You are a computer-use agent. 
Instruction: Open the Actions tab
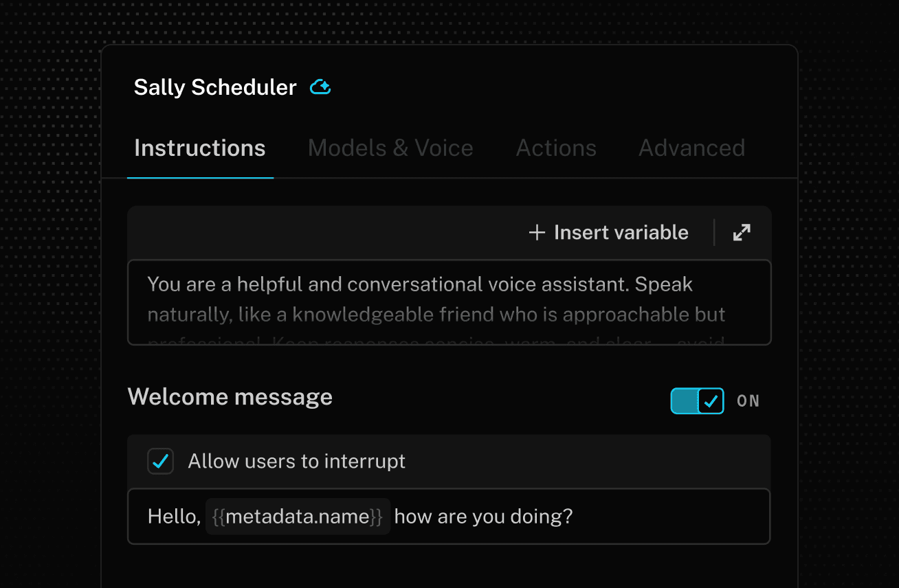pyautogui.click(x=556, y=148)
